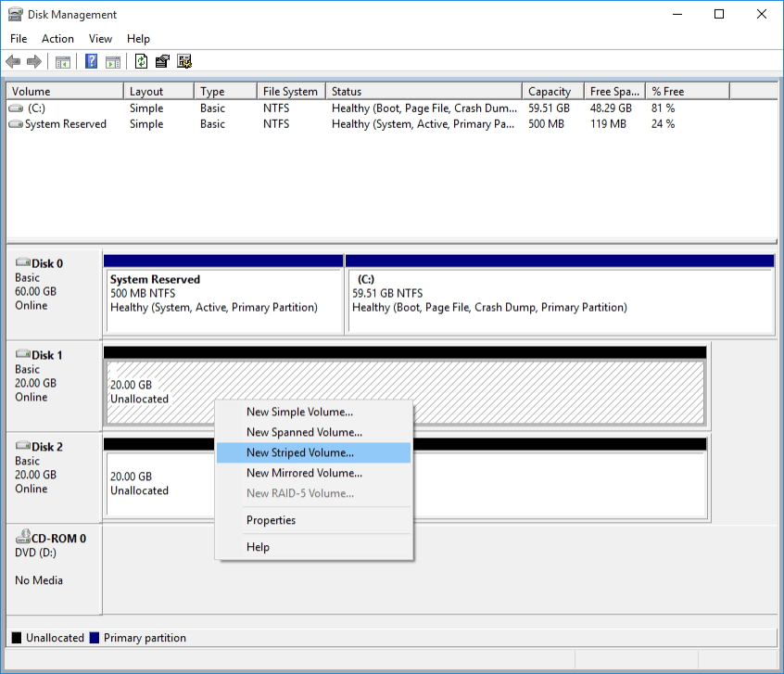The image size is (784, 674).
Task: Open the blue Help toolbar icon
Action: coord(91,61)
